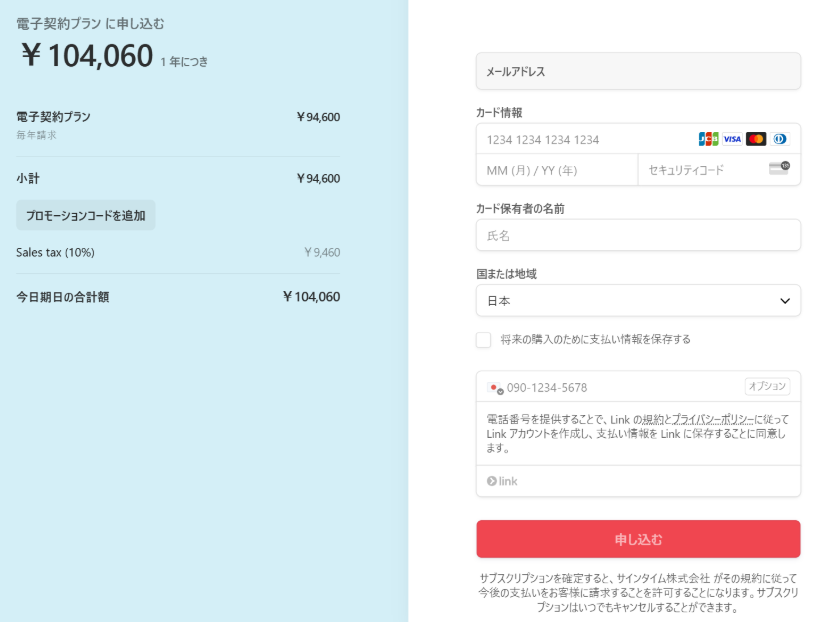Click the カード保有者の名前 label
Screen dimensions: 828x622
(520, 209)
